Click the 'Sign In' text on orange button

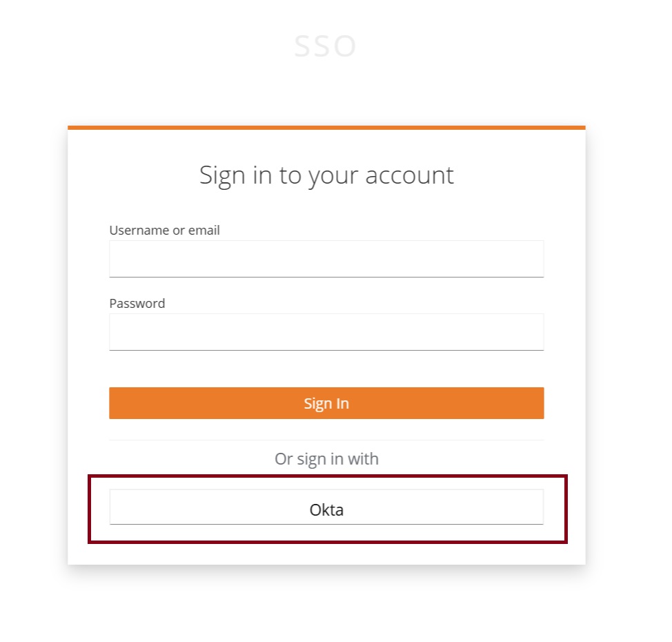(326, 404)
